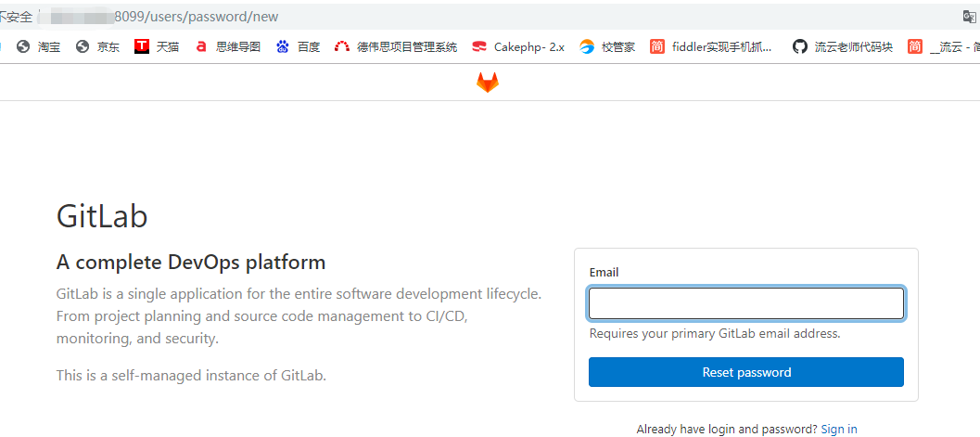Click the 不安全 security indicator
Viewport: 980px width, 437px height.
[x=16, y=17]
